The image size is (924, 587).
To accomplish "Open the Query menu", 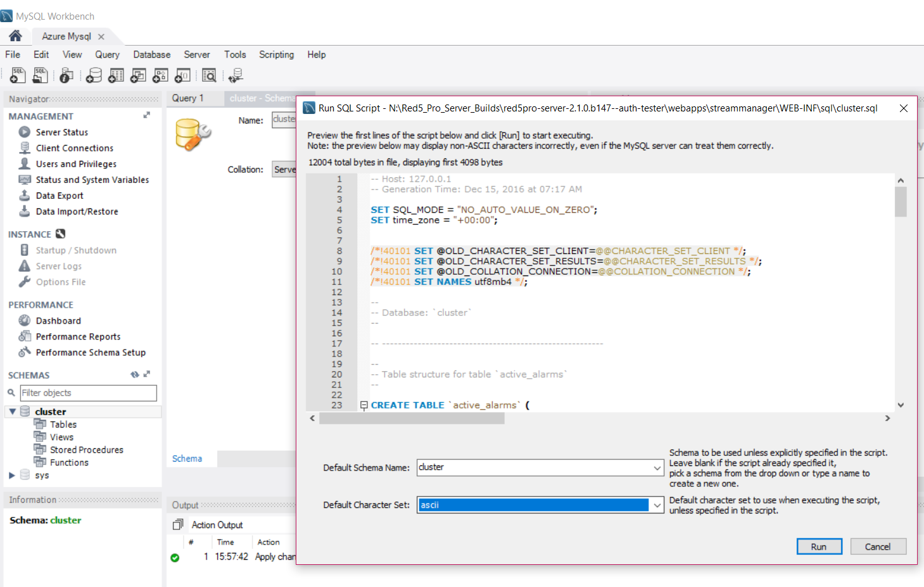I will pyautogui.click(x=107, y=54).
